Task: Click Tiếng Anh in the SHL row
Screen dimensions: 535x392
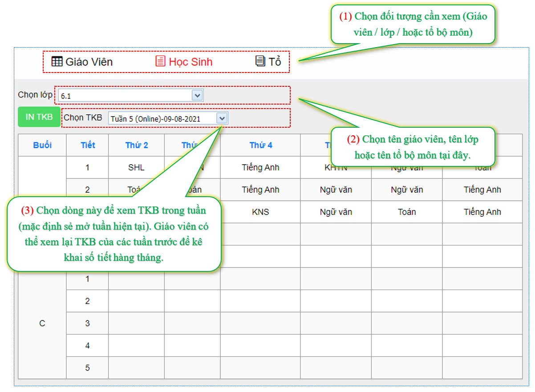Action: click(260, 167)
